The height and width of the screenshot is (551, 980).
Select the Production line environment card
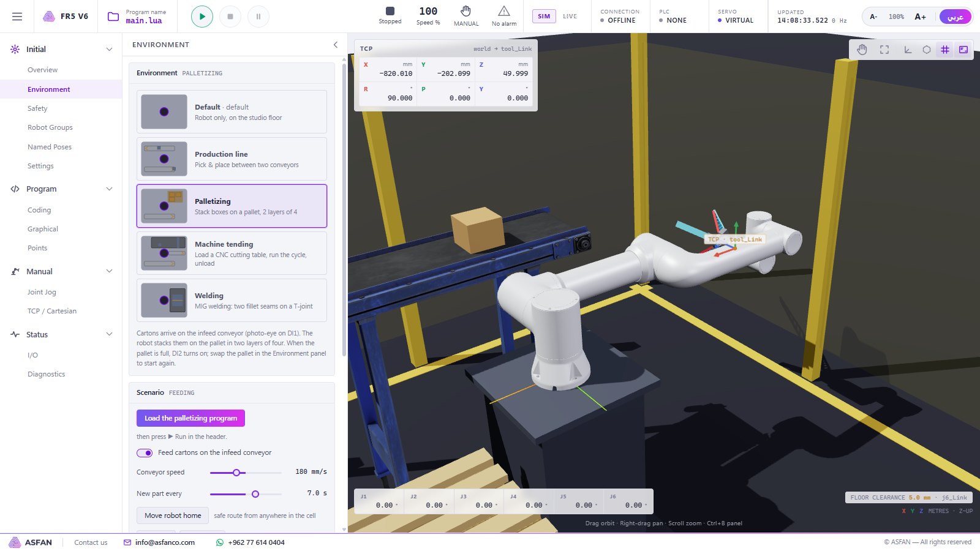click(232, 159)
